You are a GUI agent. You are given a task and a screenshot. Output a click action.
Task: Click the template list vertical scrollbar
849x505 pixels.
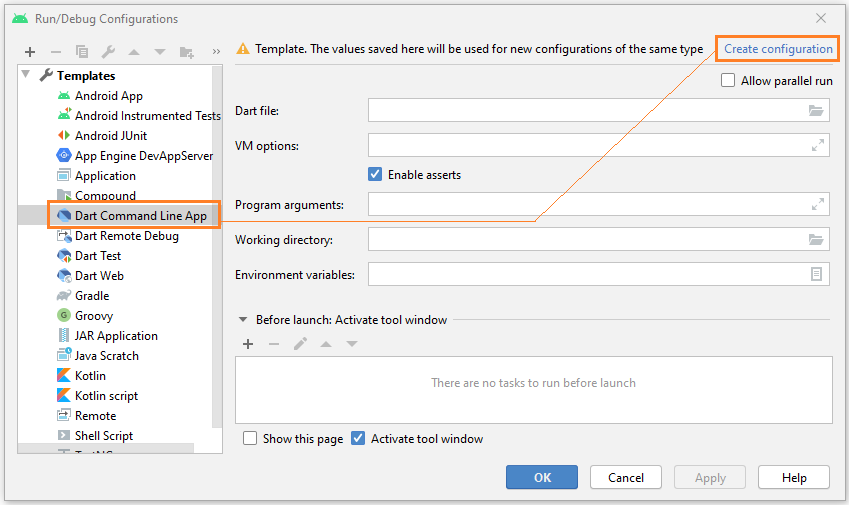coord(217,246)
